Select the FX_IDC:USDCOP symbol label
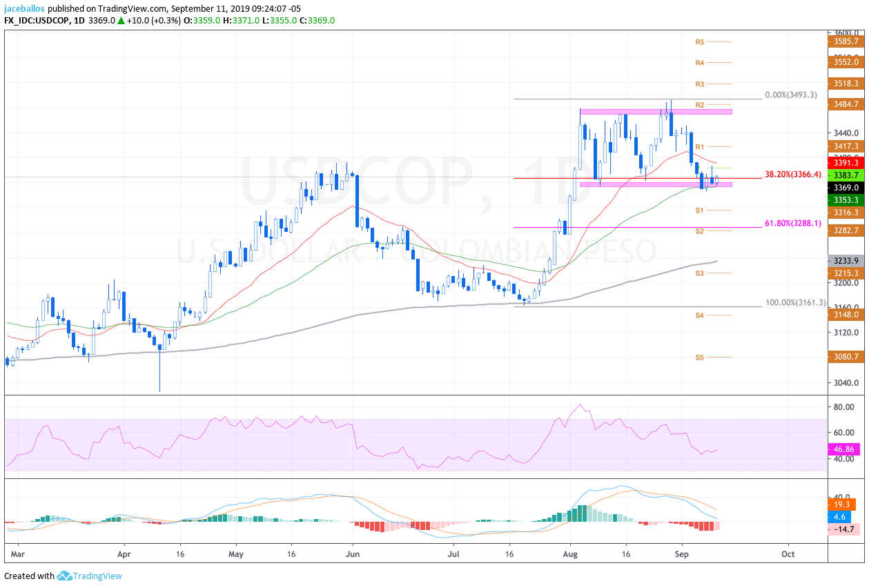Screen dimensions: 869x588 (37, 21)
